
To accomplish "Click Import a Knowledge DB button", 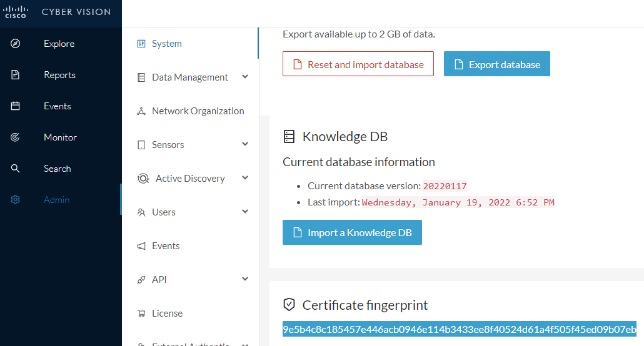I will (352, 232).
